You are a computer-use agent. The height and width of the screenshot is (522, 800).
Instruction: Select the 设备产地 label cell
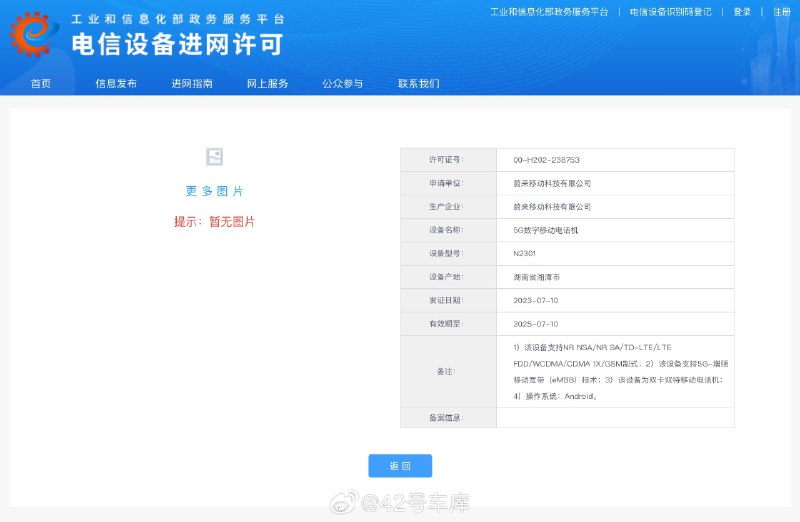[x=448, y=277]
